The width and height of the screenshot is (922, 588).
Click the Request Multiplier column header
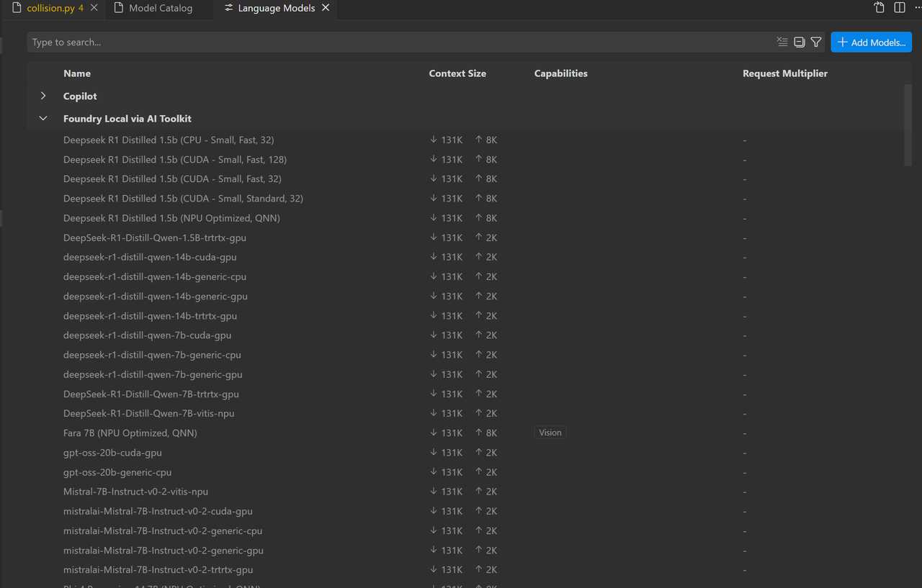click(785, 73)
